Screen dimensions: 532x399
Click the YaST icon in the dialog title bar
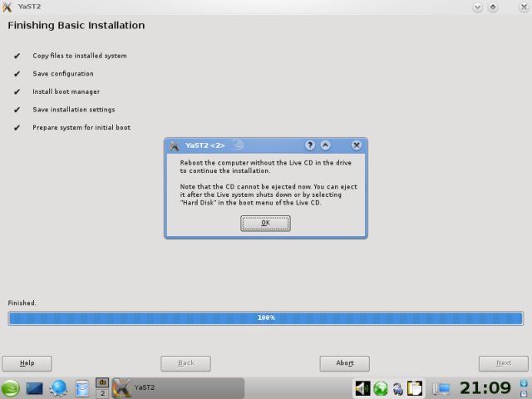175,145
